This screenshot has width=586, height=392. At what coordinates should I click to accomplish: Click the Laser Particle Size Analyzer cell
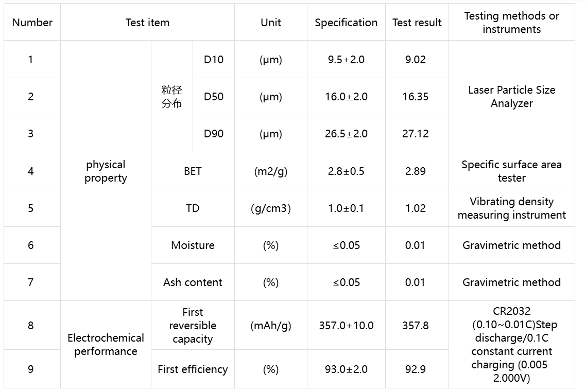[x=511, y=97]
